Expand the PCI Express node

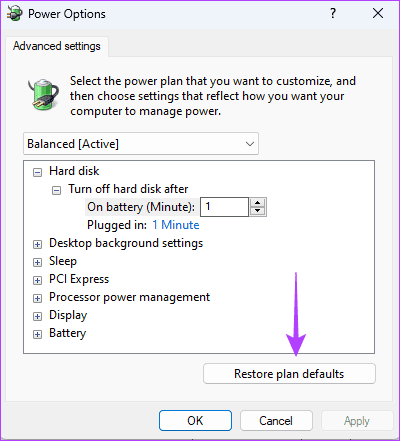(x=37, y=280)
